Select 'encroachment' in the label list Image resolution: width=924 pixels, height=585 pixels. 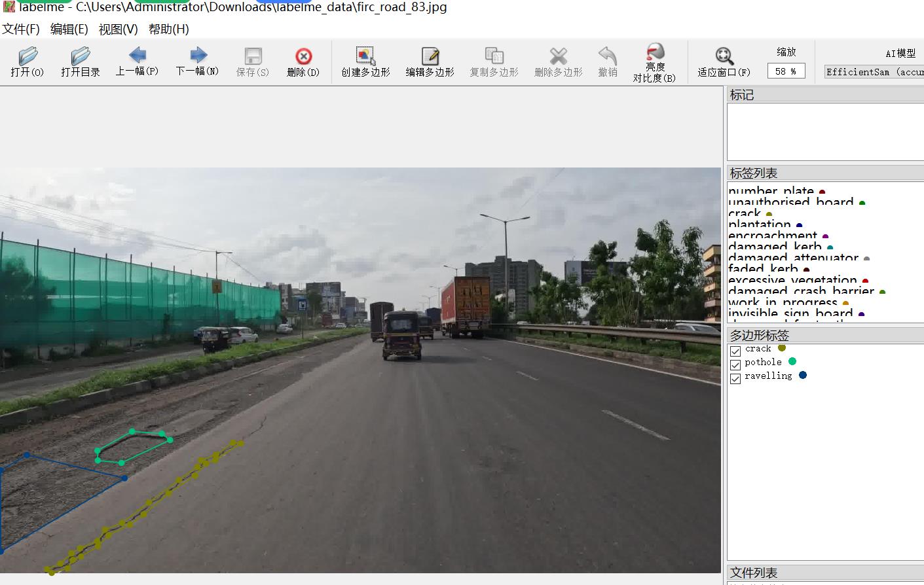(773, 236)
